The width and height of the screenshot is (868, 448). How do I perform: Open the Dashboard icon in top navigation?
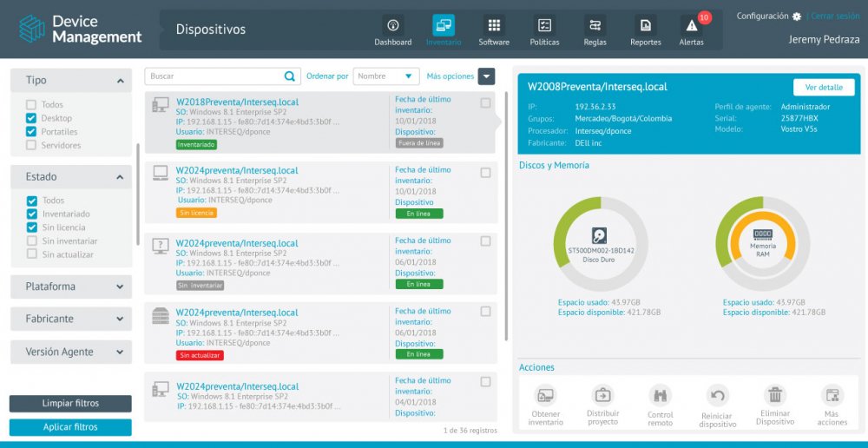[x=393, y=26]
